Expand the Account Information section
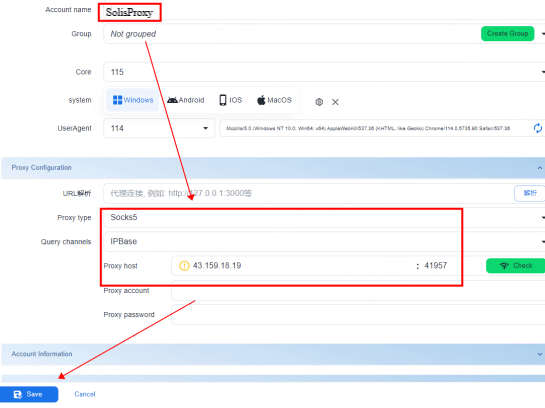This screenshot has width=545, height=408. point(273,354)
